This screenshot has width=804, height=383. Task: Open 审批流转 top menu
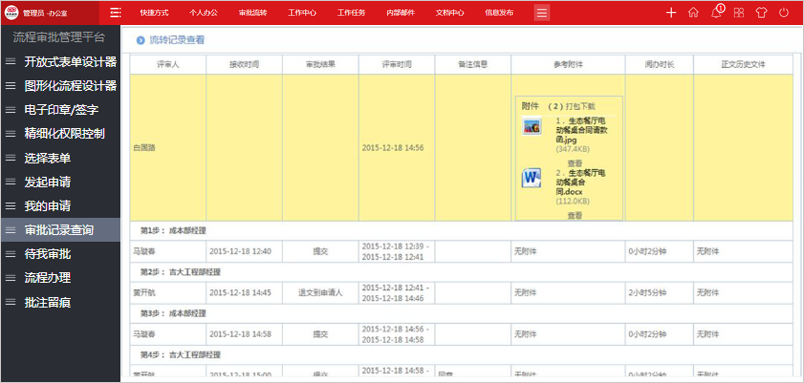click(253, 13)
